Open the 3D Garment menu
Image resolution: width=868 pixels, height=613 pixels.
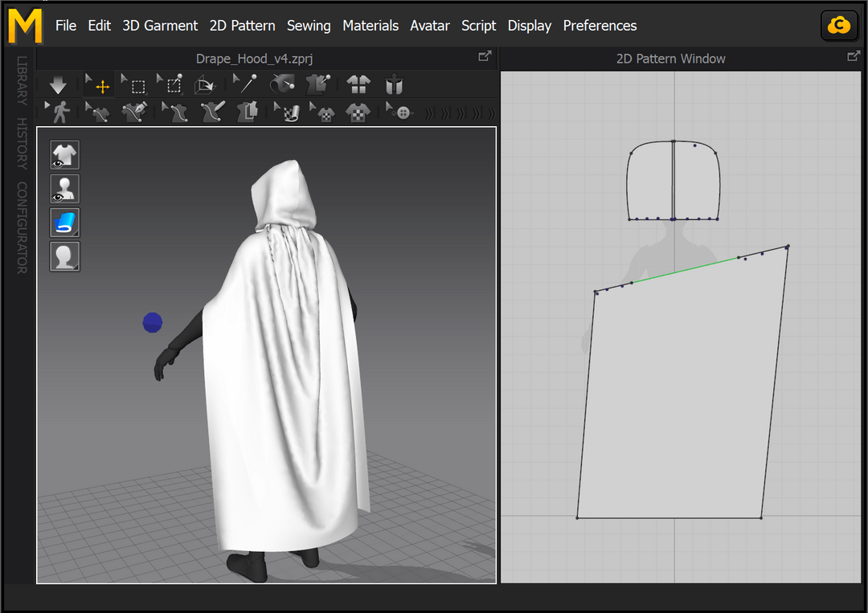(160, 25)
